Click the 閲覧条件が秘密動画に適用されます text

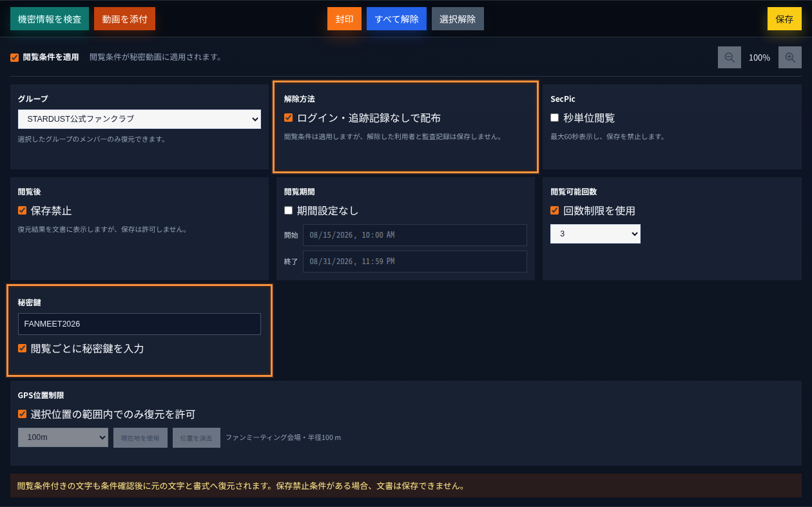coord(156,57)
